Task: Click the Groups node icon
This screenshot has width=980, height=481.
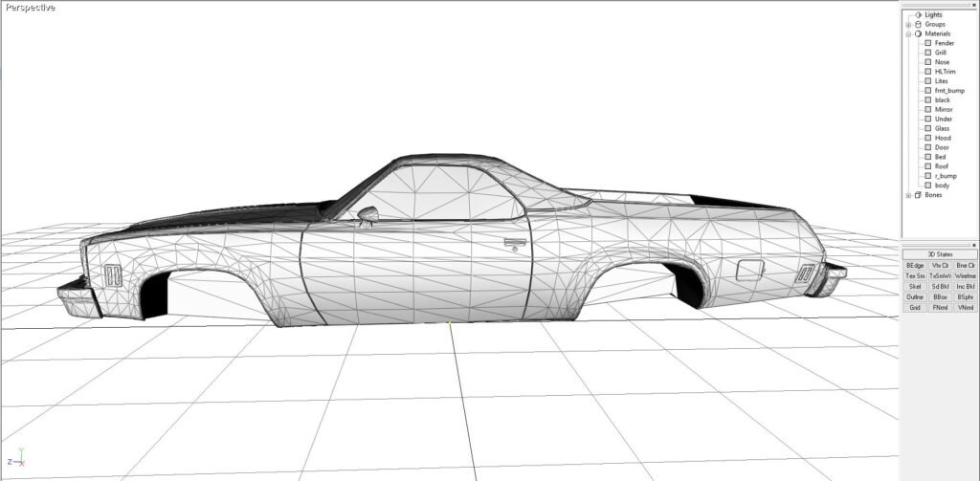Action: (x=918, y=25)
